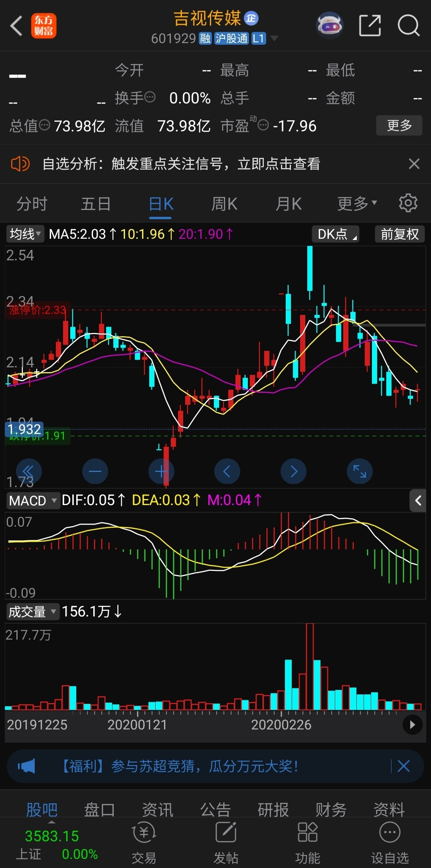Dismiss the 自选分析 notification

pos(414,164)
